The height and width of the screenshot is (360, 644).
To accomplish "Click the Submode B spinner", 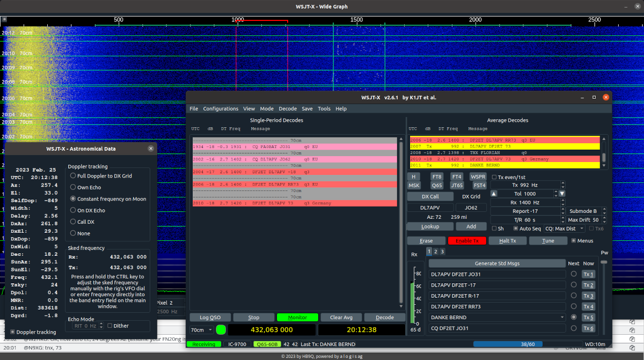I will [x=587, y=211].
